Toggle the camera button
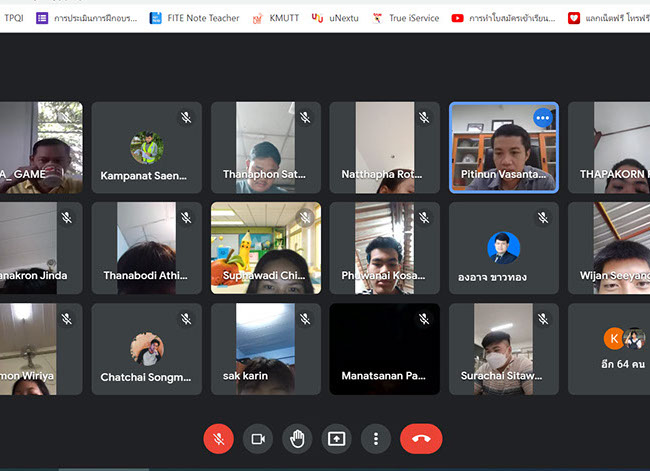The height and width of the screenshot is (471, 650). [x=257, y=438]
